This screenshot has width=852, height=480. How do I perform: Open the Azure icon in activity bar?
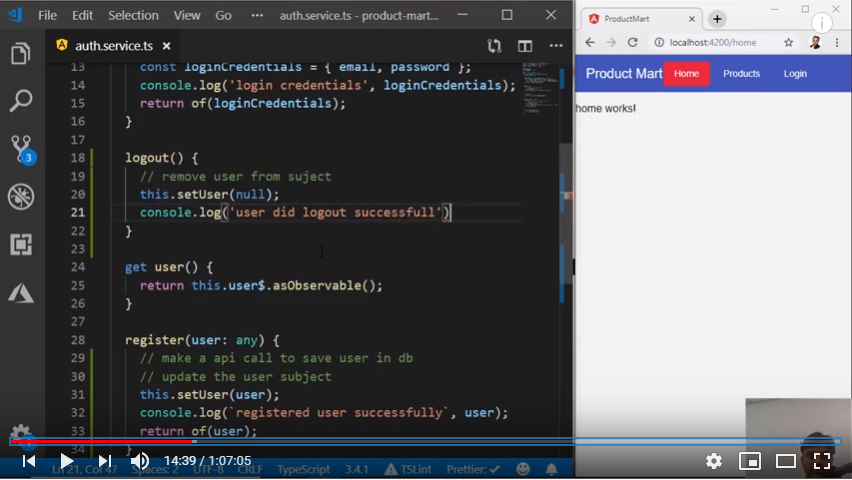pyautogui.click(x=21, y=292)
